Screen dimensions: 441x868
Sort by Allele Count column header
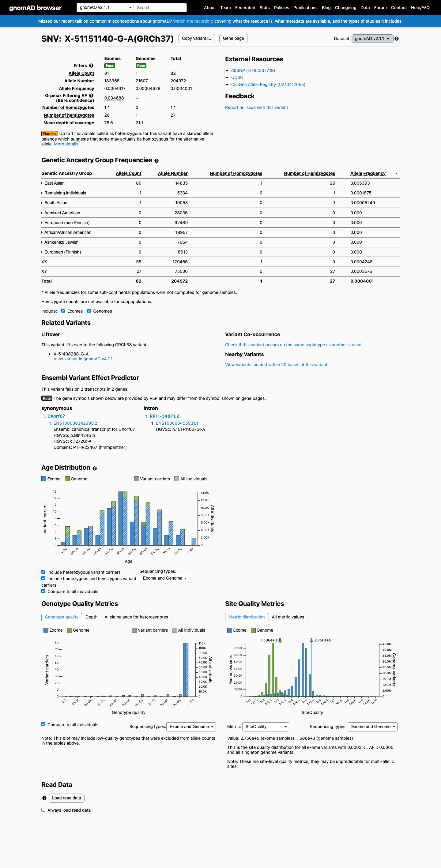tap(128, 173)
